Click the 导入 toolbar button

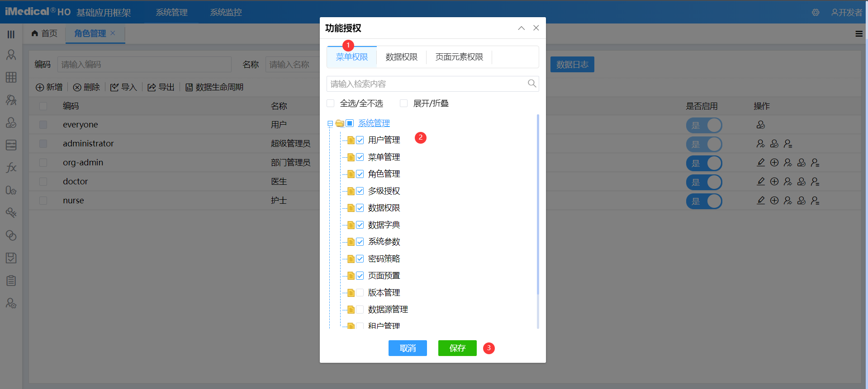[x=123, y=87]
